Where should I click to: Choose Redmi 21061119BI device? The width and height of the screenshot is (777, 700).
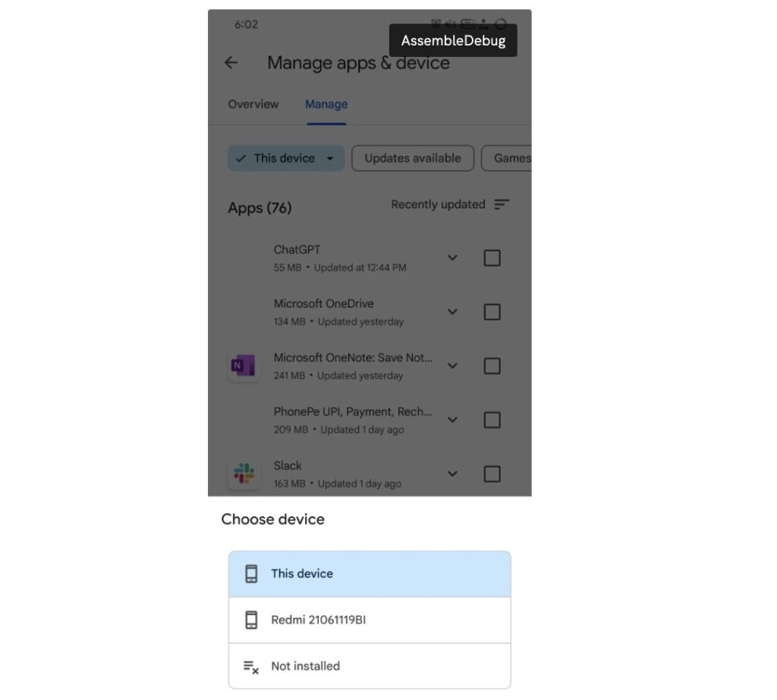tap(370, 620)
